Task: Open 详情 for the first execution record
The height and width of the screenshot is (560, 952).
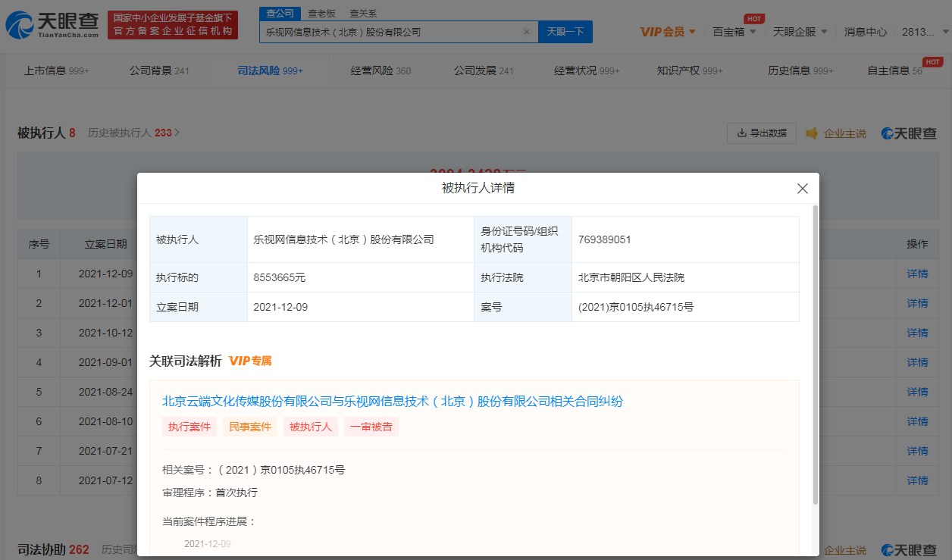Action: pyautogui.click(x=916, y=274)
